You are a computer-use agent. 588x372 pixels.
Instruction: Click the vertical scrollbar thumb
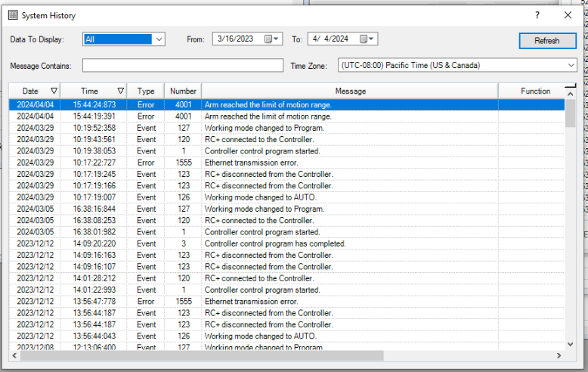(x=571, y=113)
